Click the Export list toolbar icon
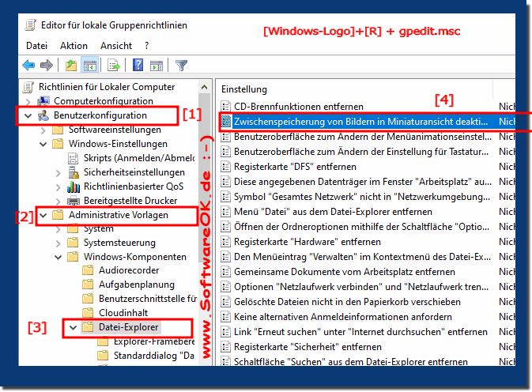This screenshot has height=392, width=532. (x=114, y=65)
